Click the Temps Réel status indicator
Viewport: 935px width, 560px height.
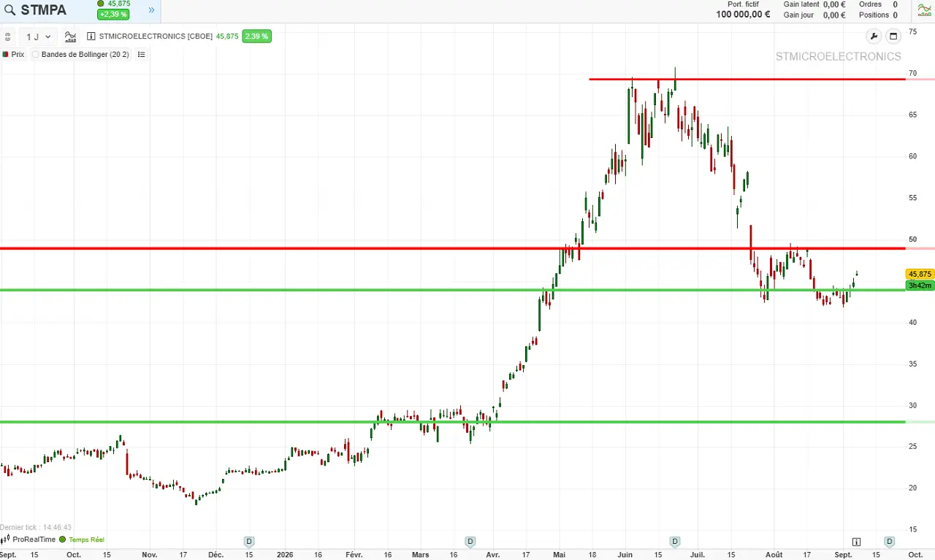[82, 540]
